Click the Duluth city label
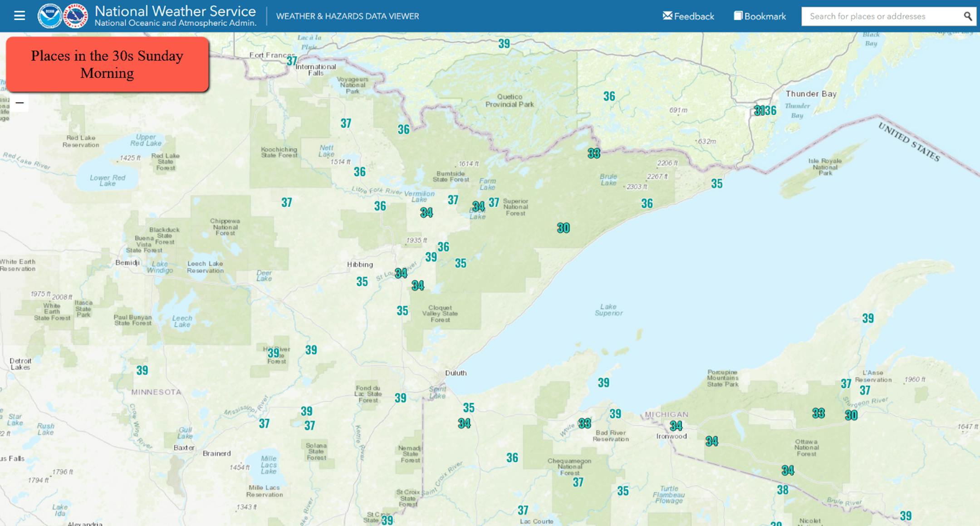The width and height of the screenshot is (980, 526). point(456,373)
